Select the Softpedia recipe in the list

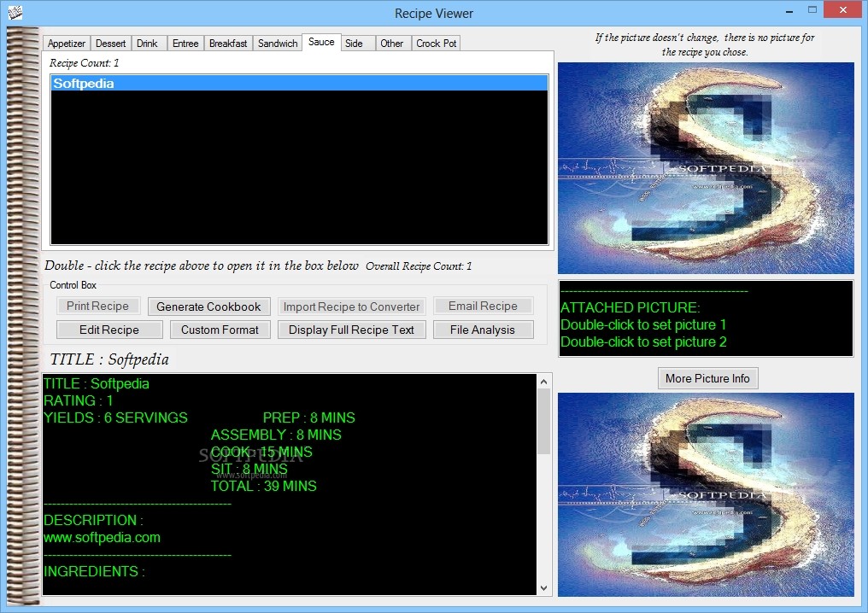point(299,83)
